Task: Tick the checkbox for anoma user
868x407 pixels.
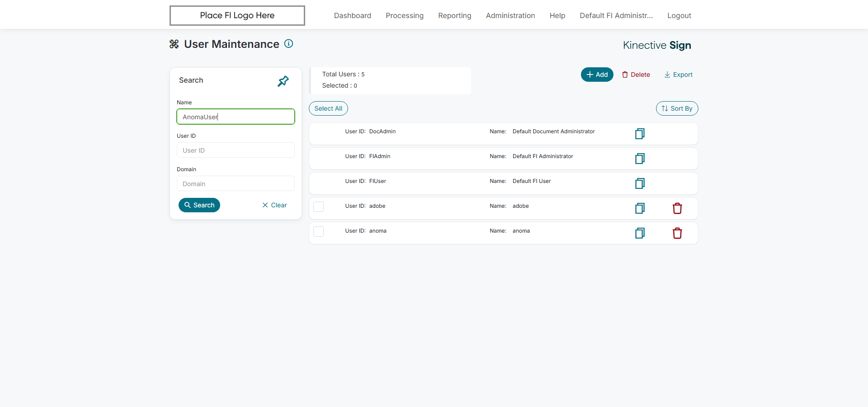Action: pos(319,231)
